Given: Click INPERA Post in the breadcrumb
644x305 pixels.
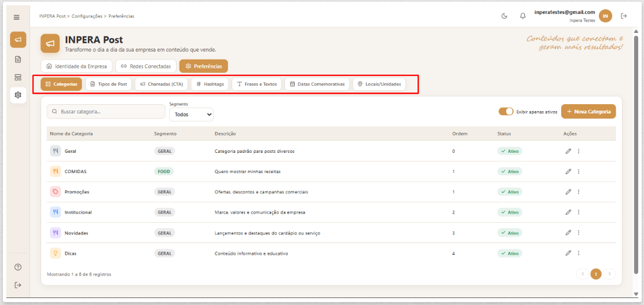Looking at the screenshot, I should (x=53, y=16).
